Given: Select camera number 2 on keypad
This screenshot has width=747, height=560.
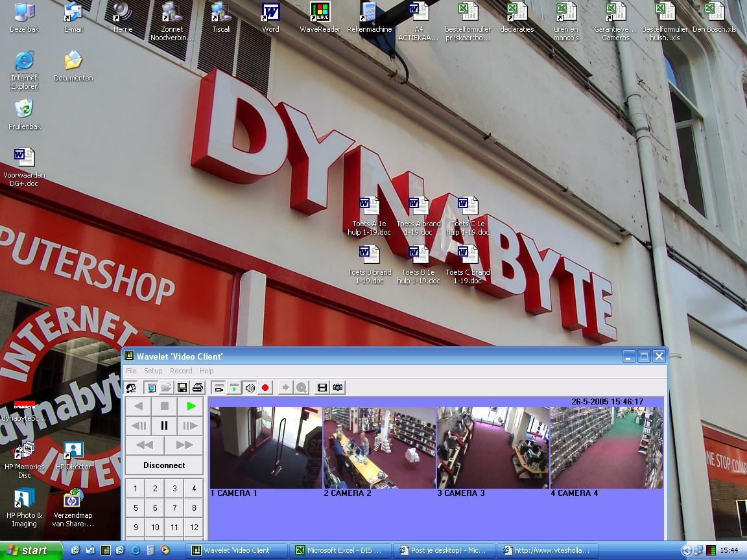Looking at the screenshot, I should click(156, 488).
